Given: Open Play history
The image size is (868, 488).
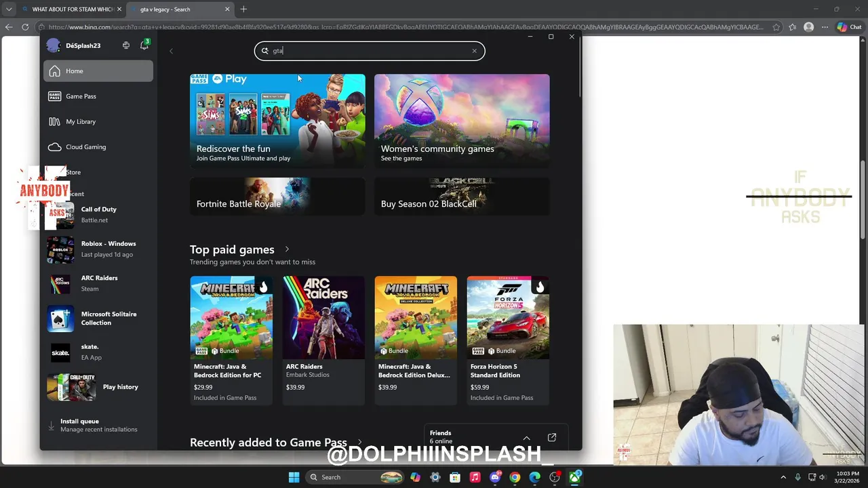Looking at the screenshot, I should click(x=98, y=387).
